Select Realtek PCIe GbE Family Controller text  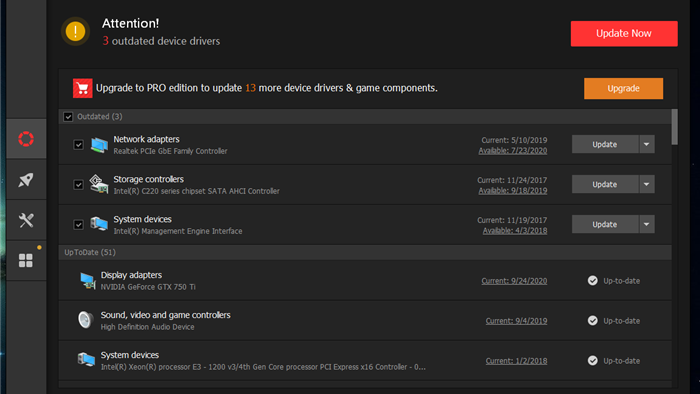pos(170,151)
